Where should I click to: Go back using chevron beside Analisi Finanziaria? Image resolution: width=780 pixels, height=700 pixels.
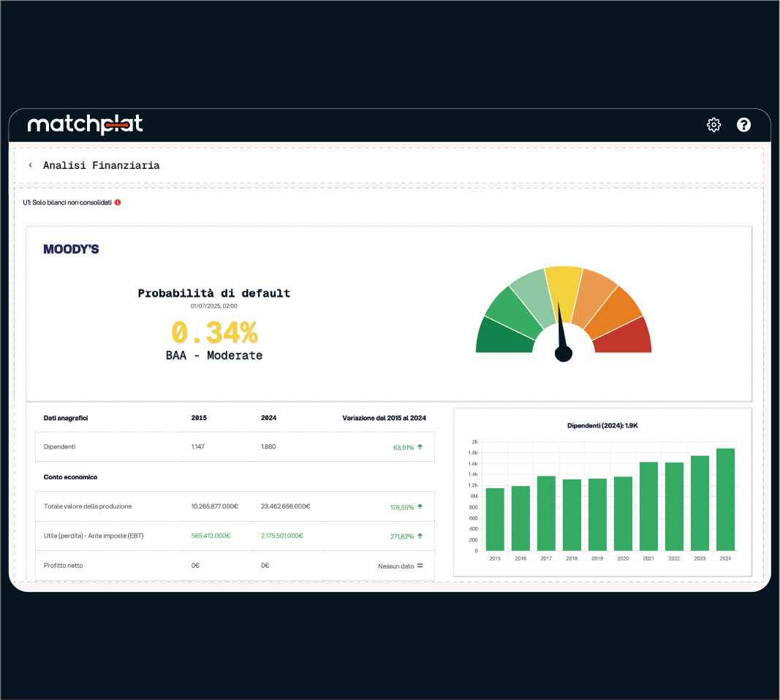click(x=31, y=165)
